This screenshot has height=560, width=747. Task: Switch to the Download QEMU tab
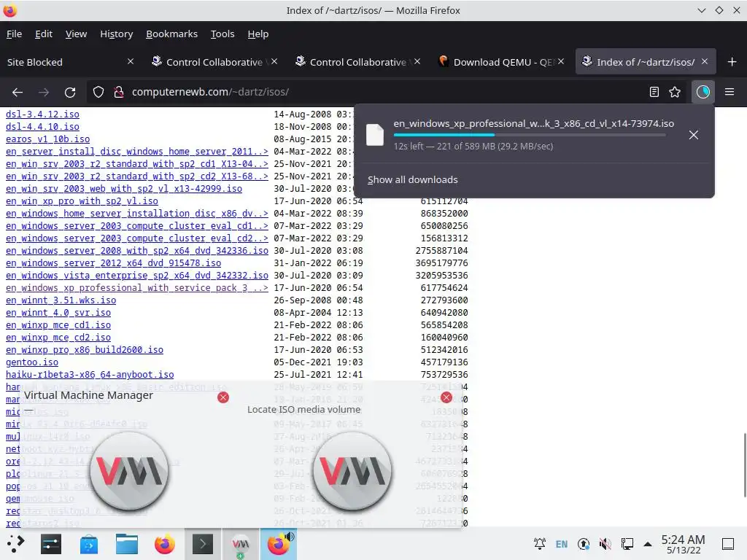tap(501, 62)
